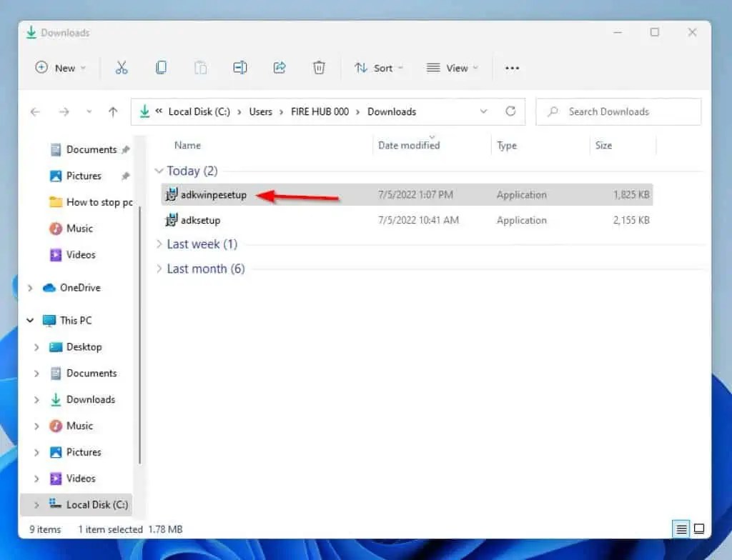Image resolution: width=732 pixels, height=560 pixels.
Task: Open the View options dropdown
Action: coord(452,68)
